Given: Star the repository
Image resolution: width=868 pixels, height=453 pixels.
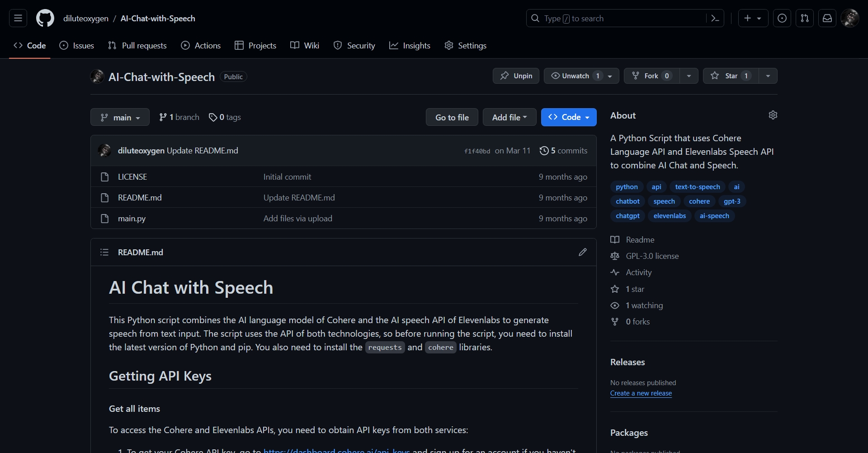Looking at the screenshot, I should (x=731, y=76).
